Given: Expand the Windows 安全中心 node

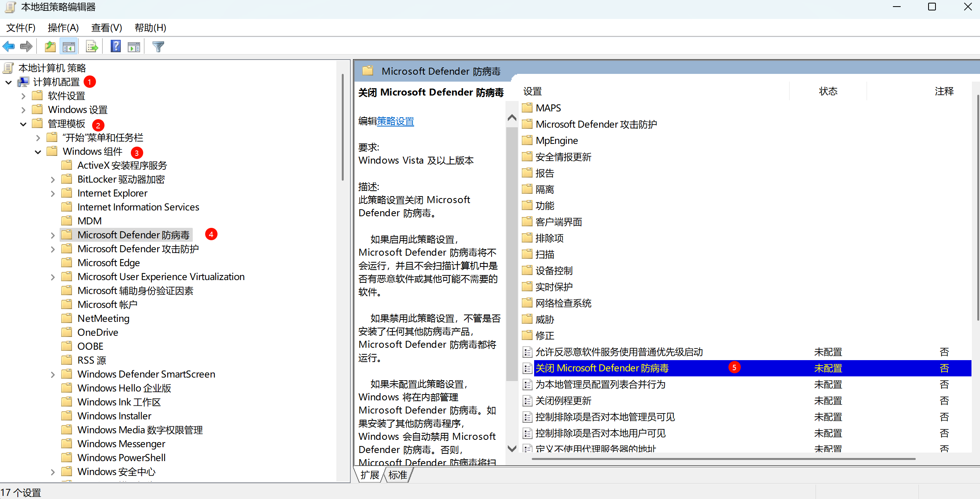Looking at the screenshot, I should point(53,472).
